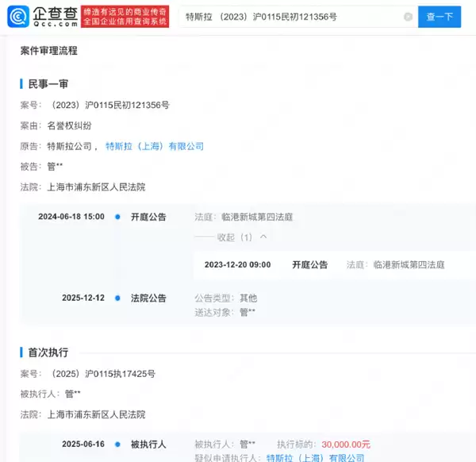Click the 首次执行 section heading
The height and width of the screenshot is (462, 476).
(x=48, y=352)
